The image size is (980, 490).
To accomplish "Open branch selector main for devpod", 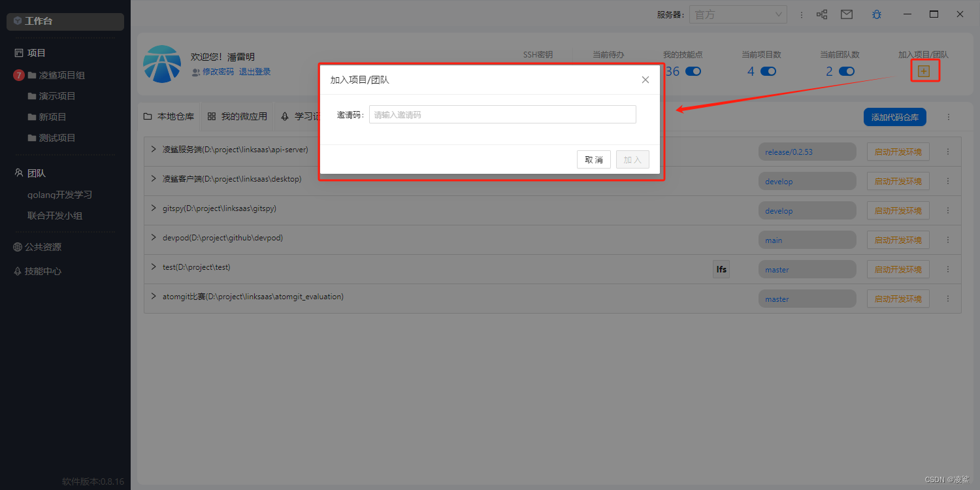I will pyautogui.click(x=807, y=240).
